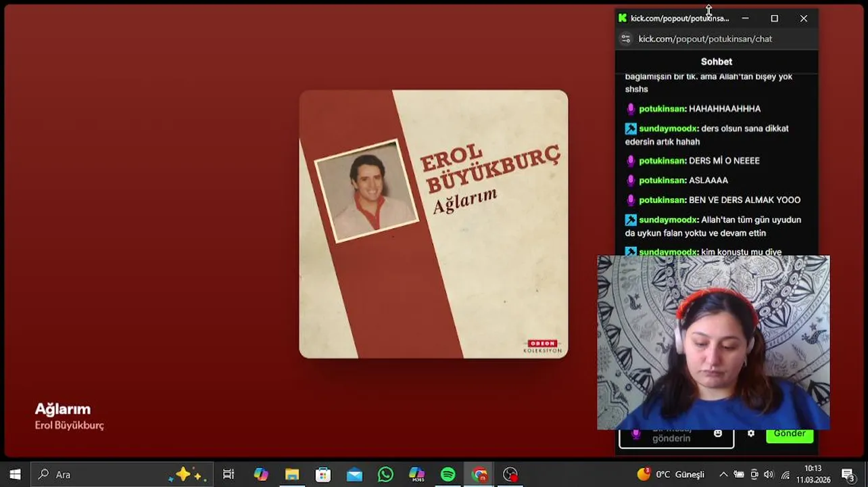Open Task View from the taskbar
Image resolution: width=868 pixels, height=487 pixels.
click(x=228, y=474)
